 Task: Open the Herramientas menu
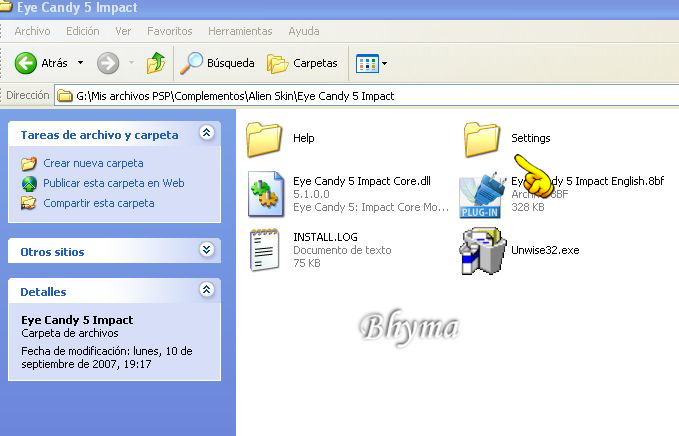[240, 31]
